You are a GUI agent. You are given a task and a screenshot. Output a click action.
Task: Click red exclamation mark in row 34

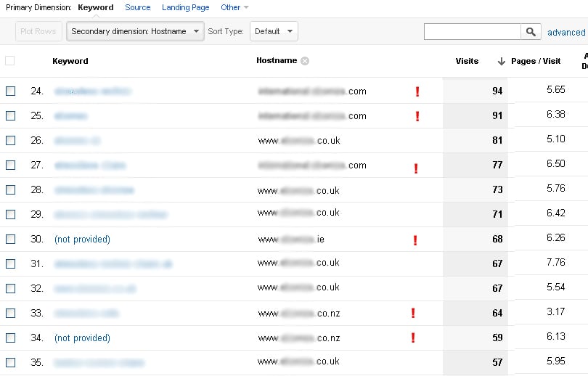coord(413,338)
